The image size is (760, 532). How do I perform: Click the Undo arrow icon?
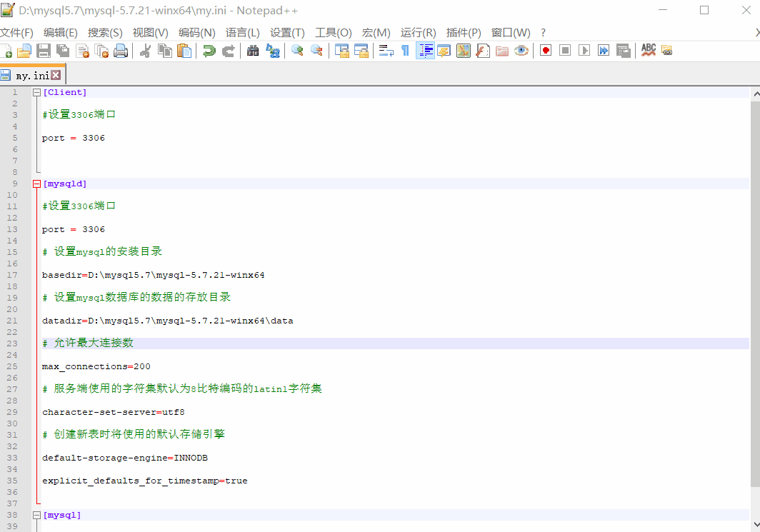tap(209, 51)
